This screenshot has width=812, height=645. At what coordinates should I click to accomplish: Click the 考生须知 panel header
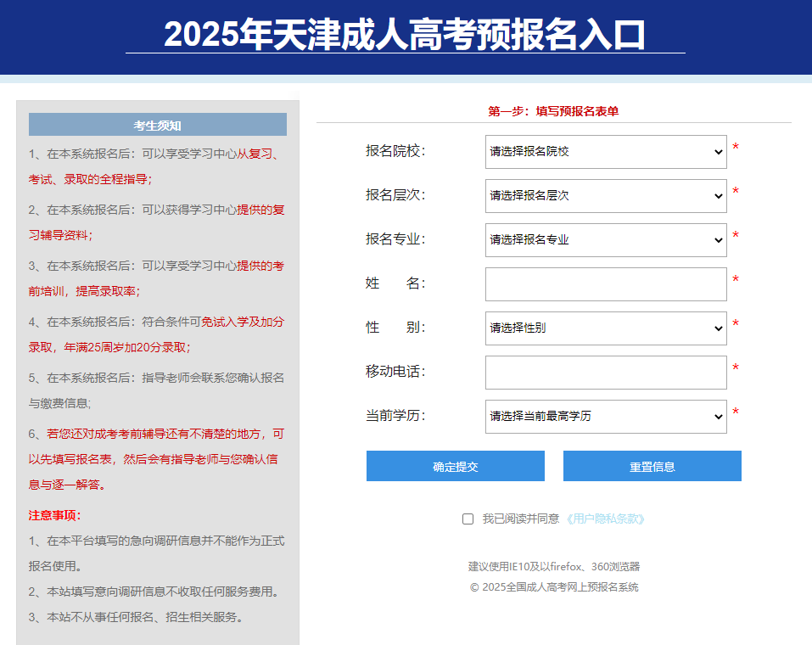pyautogui.click(x=158, y=126)
